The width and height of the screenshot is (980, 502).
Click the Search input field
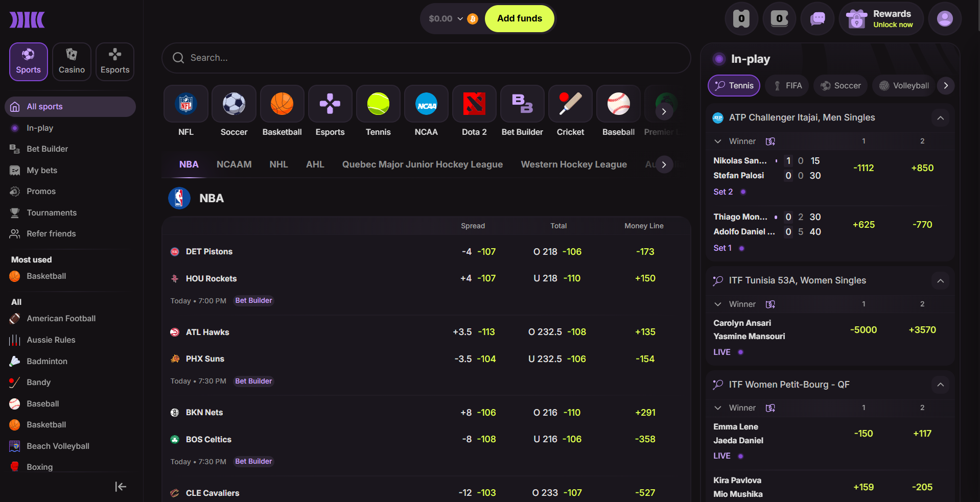click(426, 58)
